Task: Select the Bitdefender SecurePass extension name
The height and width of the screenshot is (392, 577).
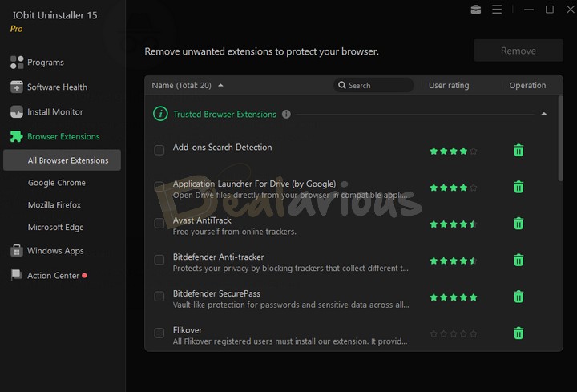Action: click(216, 293)
